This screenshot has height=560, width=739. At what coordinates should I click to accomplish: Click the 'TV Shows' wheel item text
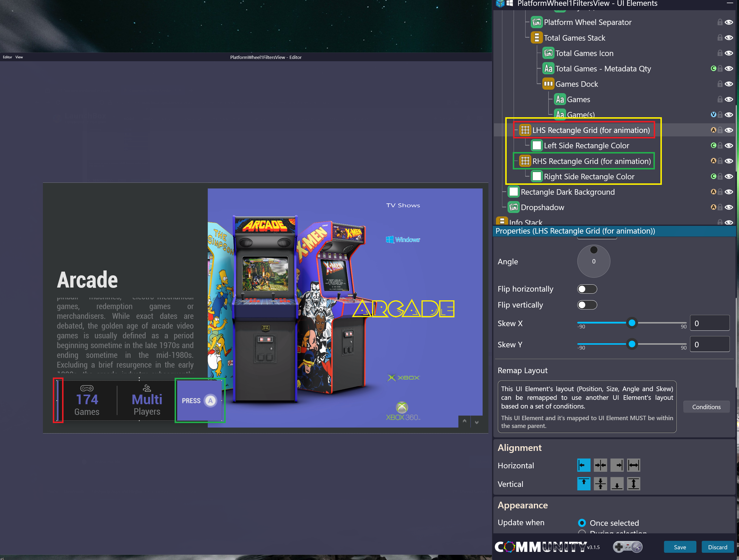tap(403, 205)
